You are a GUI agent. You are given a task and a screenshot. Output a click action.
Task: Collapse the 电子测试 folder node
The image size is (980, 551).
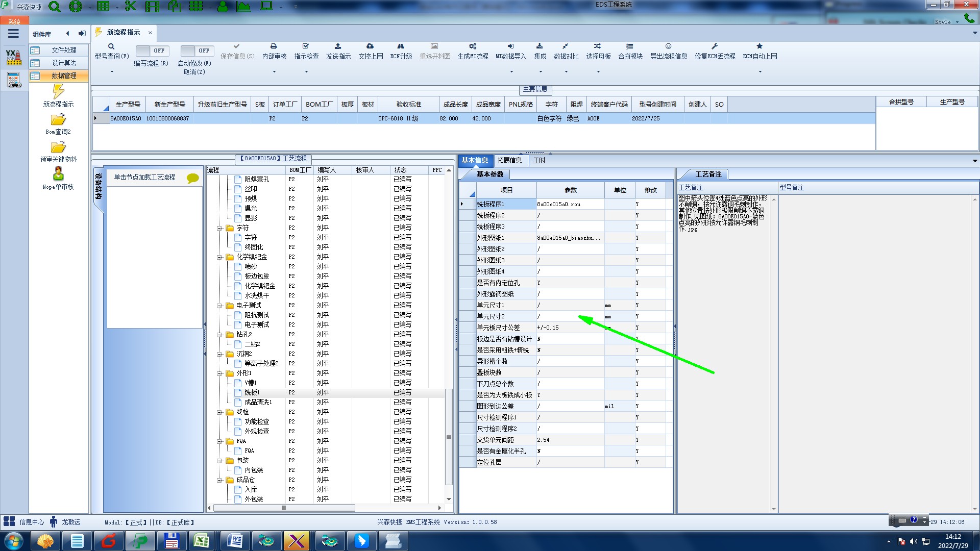[219, 306]
